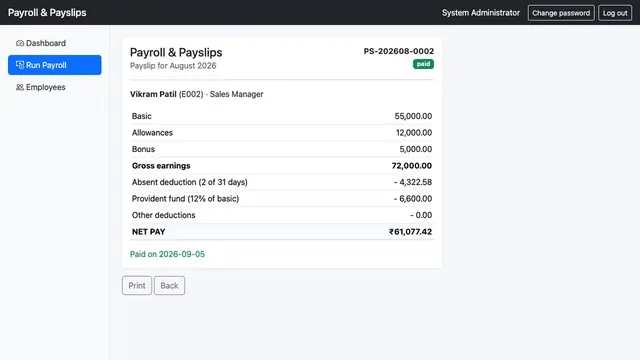640x360 pixels.
Task: Click the 5,000.00 bonus amount
Action: [416, 149]
